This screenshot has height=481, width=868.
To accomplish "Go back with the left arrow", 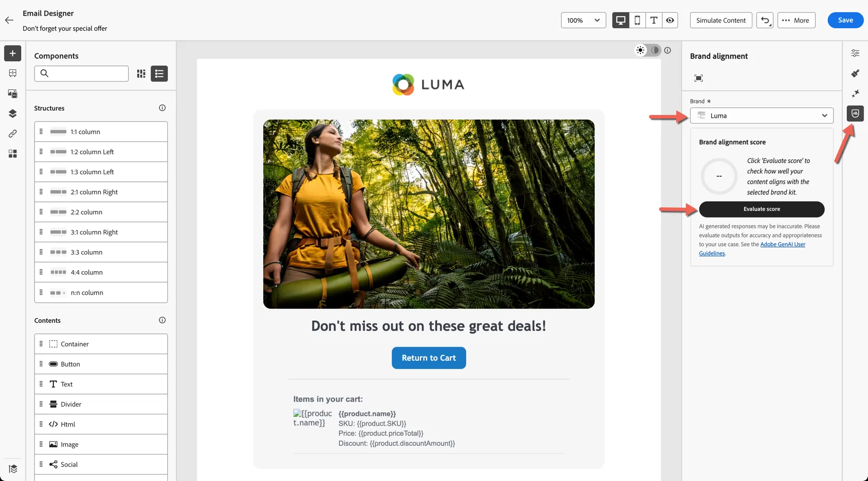I will point(9,20).
